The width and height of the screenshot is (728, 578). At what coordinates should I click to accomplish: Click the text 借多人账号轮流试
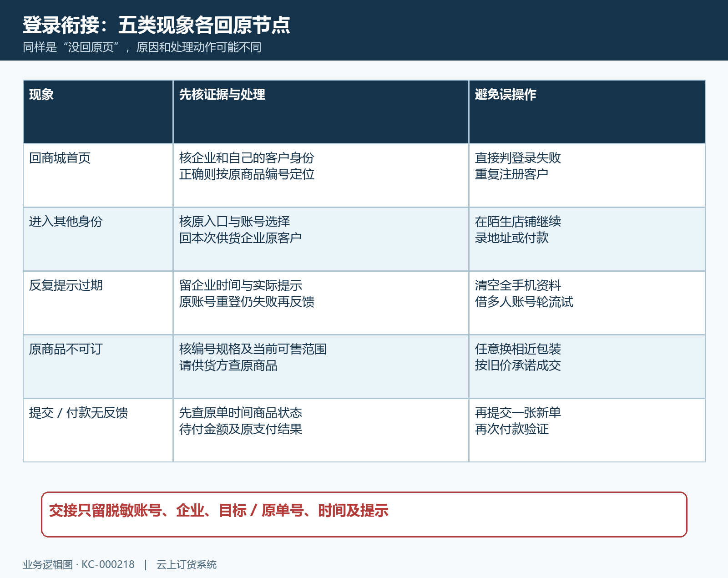tap(524, 302)
